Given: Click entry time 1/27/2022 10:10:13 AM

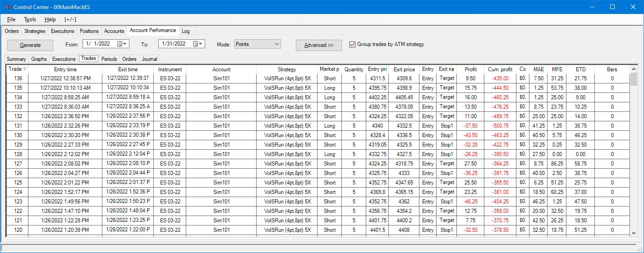Looking at the screenshot, I should 65,88.
